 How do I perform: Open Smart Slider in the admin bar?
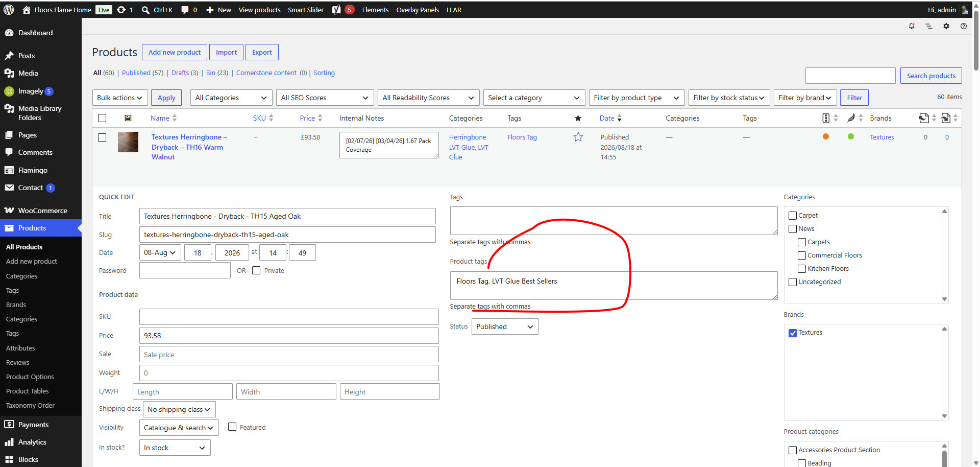coord(306,10)
